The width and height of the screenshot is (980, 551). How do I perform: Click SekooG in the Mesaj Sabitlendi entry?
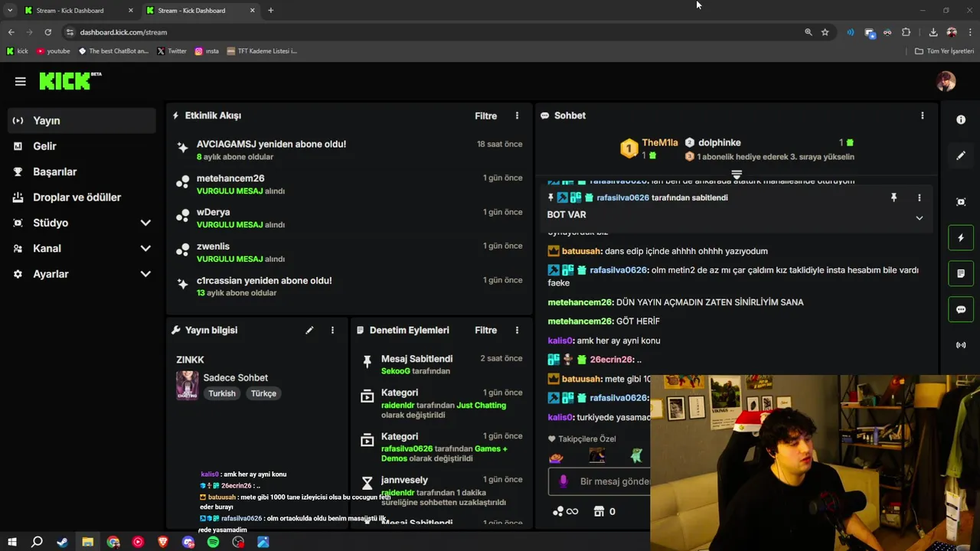(396, 371)
